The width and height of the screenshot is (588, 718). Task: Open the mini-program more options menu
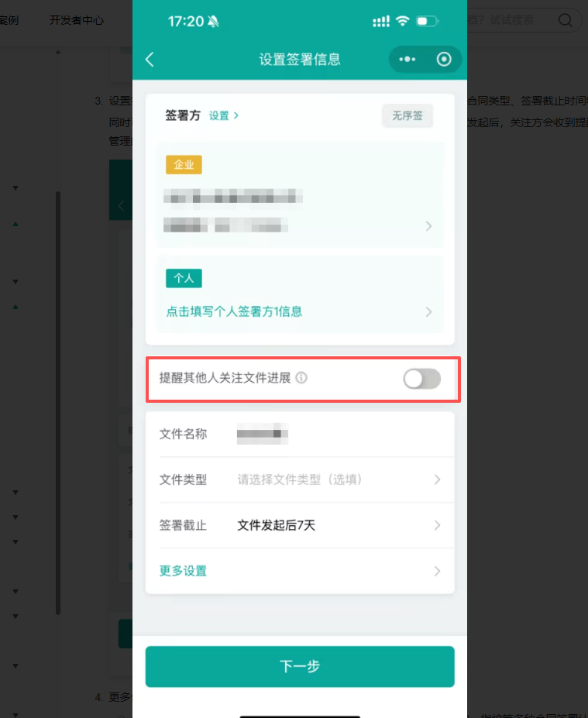pyautogui.click(x=407, y=59)
